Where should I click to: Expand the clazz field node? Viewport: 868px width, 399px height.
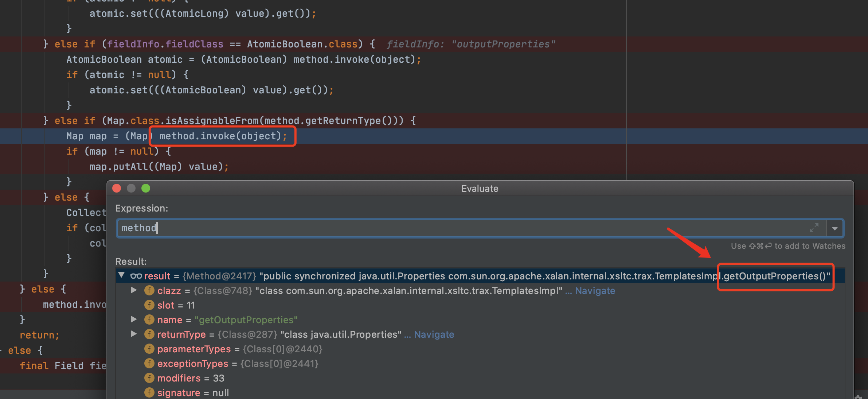click(134, 290)
